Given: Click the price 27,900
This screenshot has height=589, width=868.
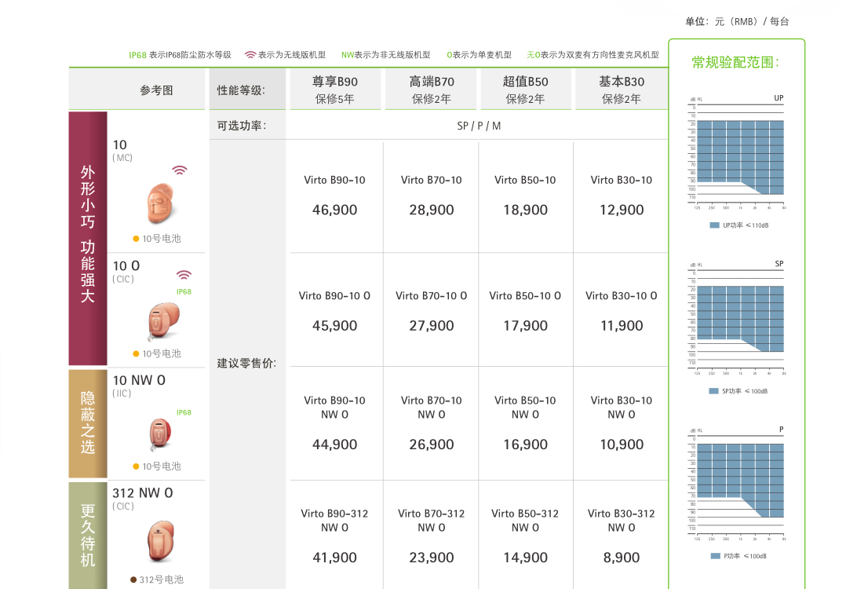Looking at the screenshot, I should [431, 326].
